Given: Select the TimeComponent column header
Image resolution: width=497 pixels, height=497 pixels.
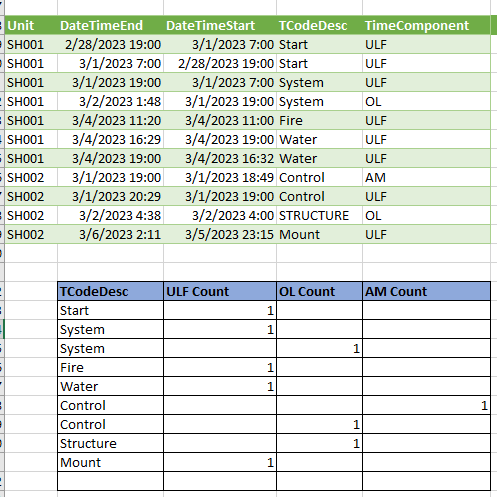Looking at the screenshot, I should click(426, 25).
